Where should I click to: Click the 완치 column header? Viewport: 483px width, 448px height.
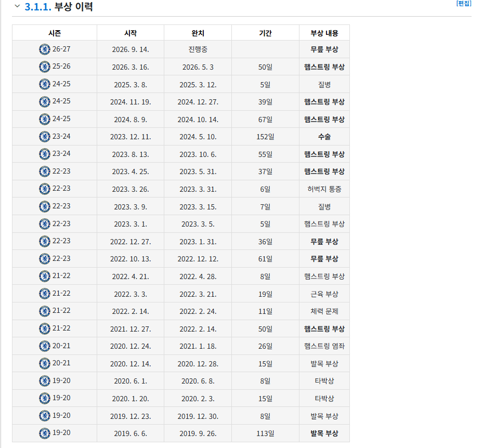(x=198, y=33)
